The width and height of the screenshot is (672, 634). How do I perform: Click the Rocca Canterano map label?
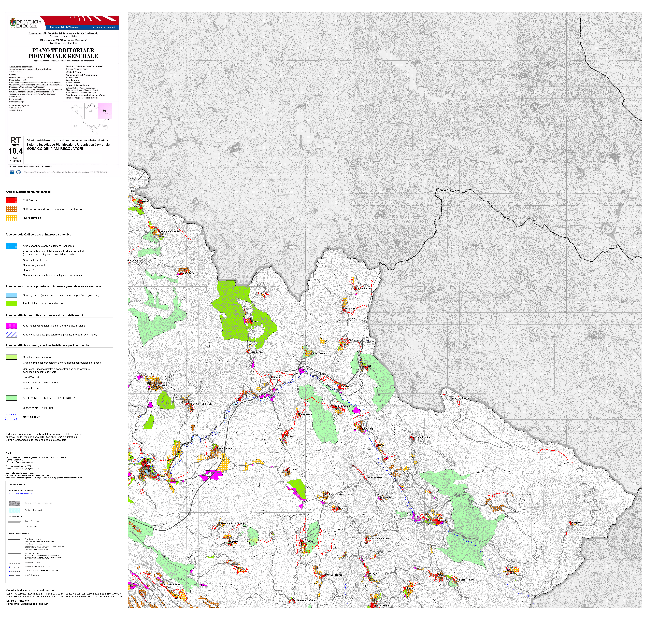coord(374,477)
